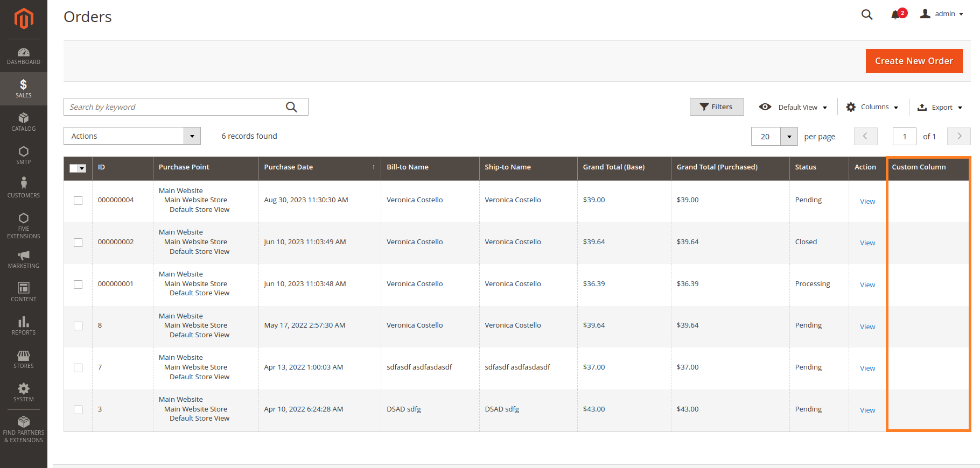Open the Stores storefront icon
Viewport: 980px width, 468px height.
pos(23,356)
